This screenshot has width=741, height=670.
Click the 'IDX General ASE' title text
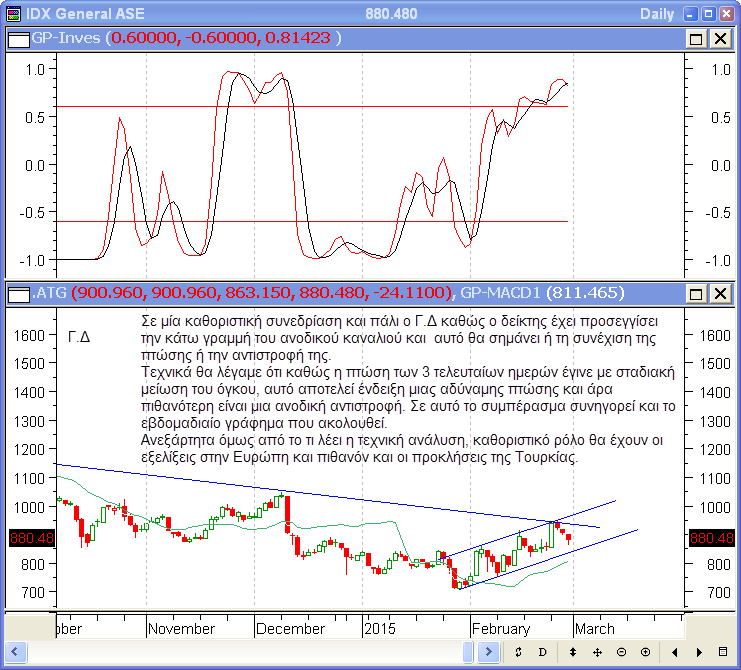[85, 14]
